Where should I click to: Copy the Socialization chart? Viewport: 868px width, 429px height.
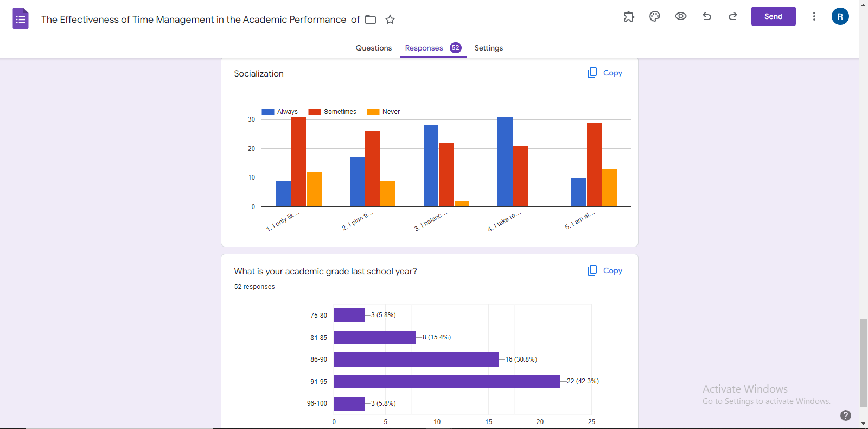[605, 73]
